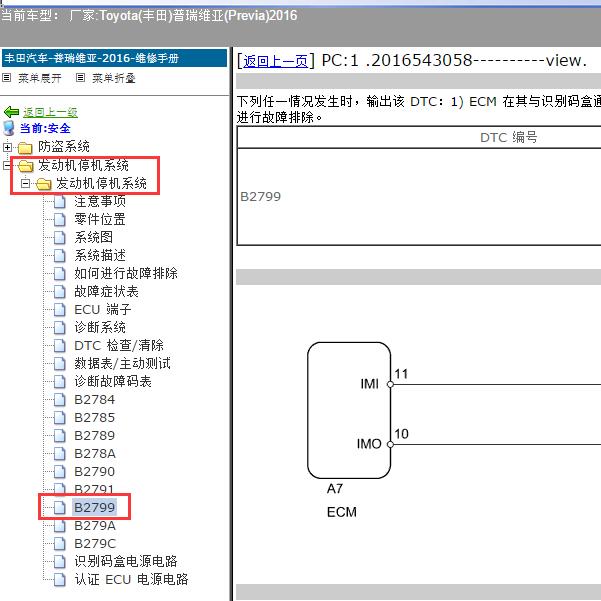Image resolution: width=601 pixels, height=601 pixels.
Task: Click document icon beside B278A
Action: coord(59,453)
